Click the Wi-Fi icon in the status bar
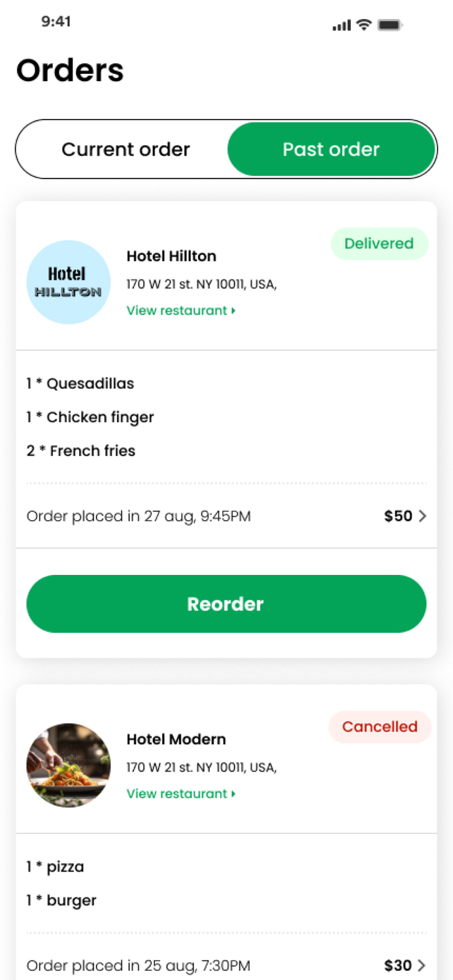The image size is (453, 980). tap(363, 24)
